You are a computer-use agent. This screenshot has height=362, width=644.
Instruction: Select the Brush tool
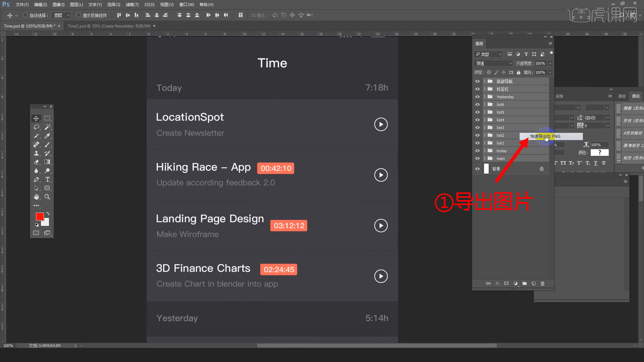pos(48,144)
